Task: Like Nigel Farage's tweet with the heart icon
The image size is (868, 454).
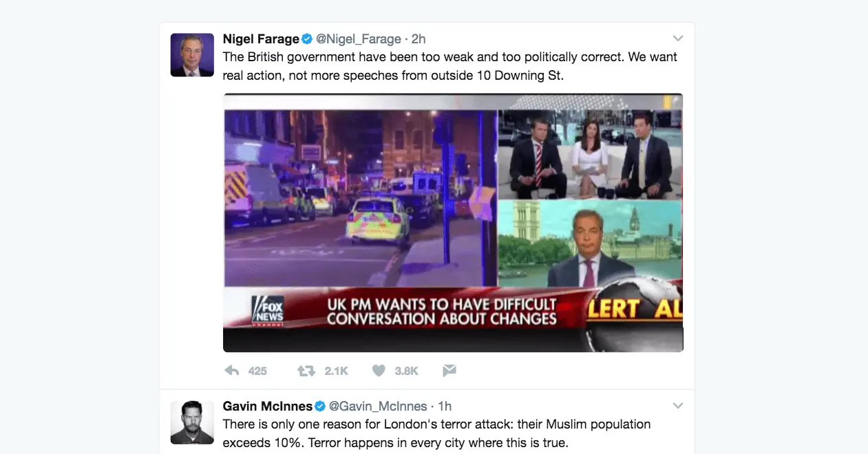Action: (378, 371)
